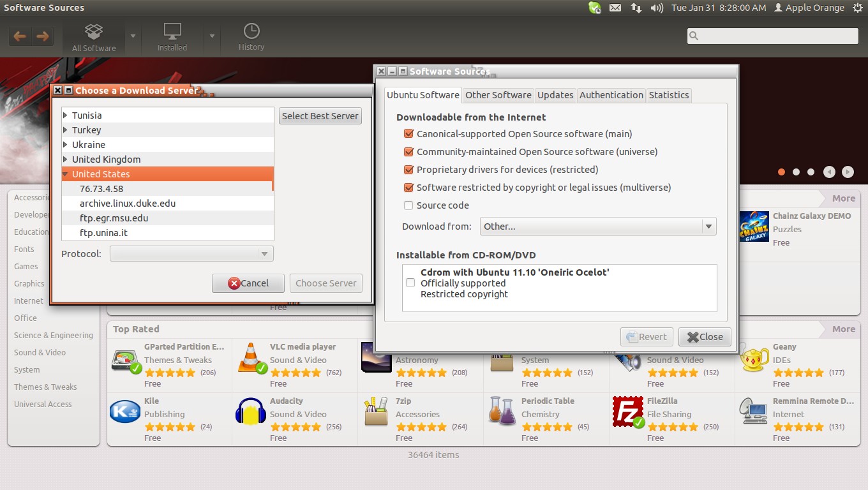Click the Select Best Server button
This screenshot has width=868, height=490.
(320, 116)
